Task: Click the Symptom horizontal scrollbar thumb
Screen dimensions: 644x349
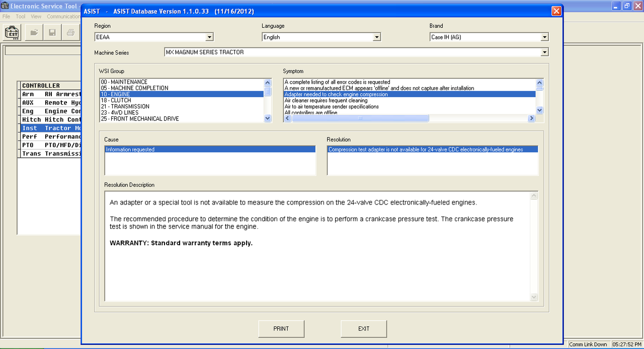Action: (x=360, y=118)
